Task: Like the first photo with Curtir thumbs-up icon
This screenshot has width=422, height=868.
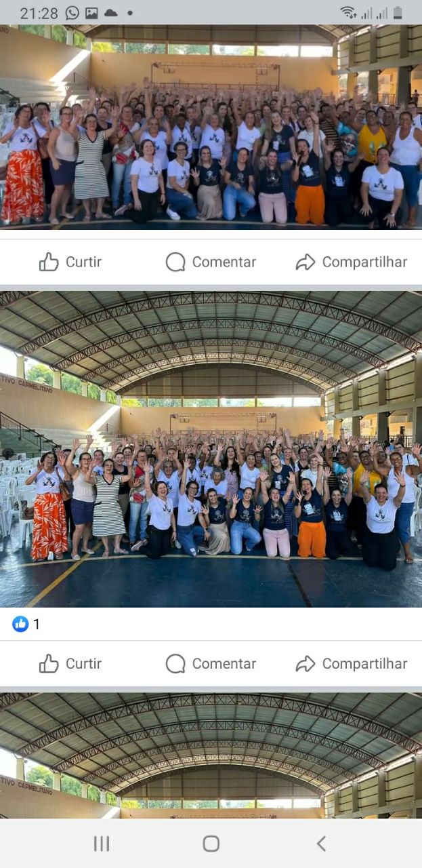Action: click(49, 262)
